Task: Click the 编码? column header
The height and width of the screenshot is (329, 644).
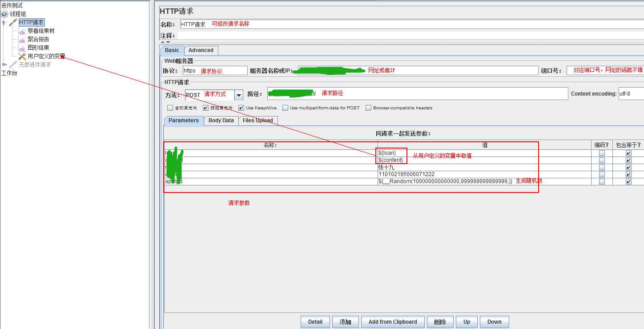Action: (602, 145)
